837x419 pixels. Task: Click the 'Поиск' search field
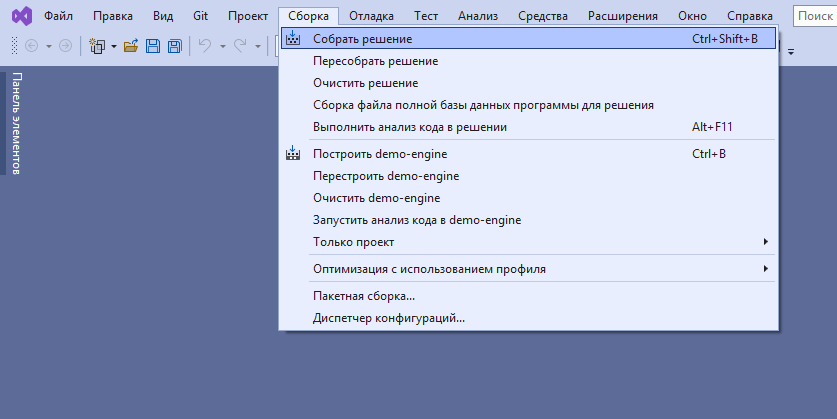click(815, 16)
